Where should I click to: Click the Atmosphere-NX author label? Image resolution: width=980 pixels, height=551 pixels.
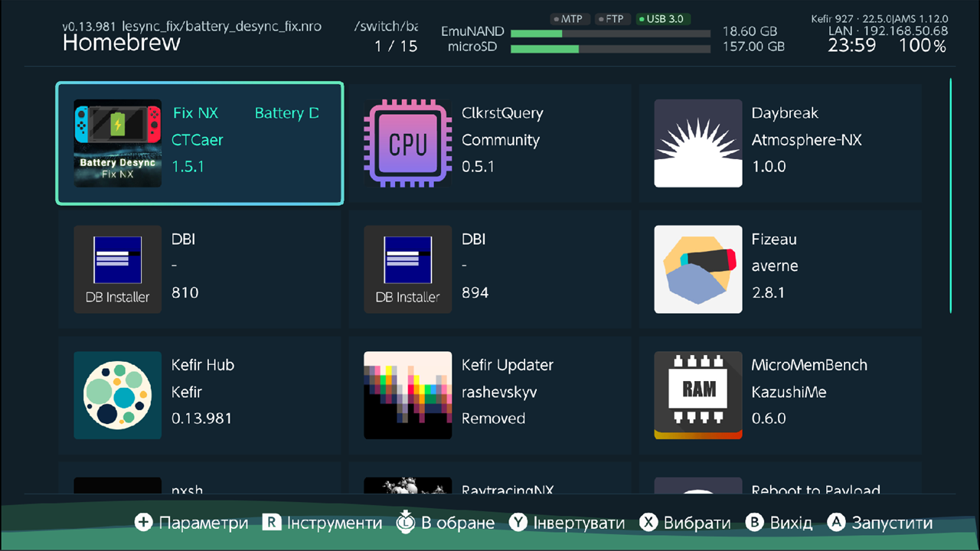coord(807,140)
